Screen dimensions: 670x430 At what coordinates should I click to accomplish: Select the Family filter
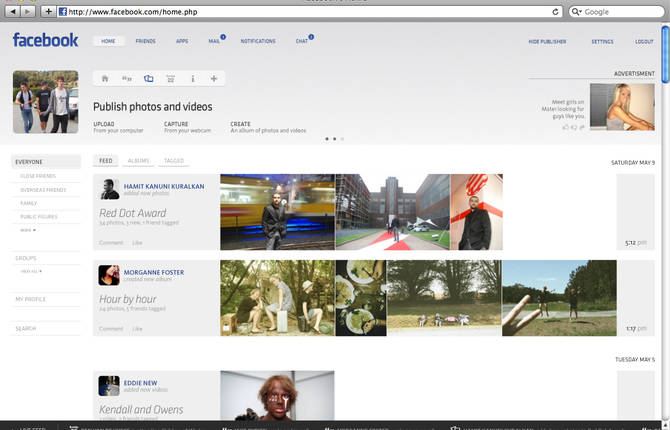click(x=29, y=203)
